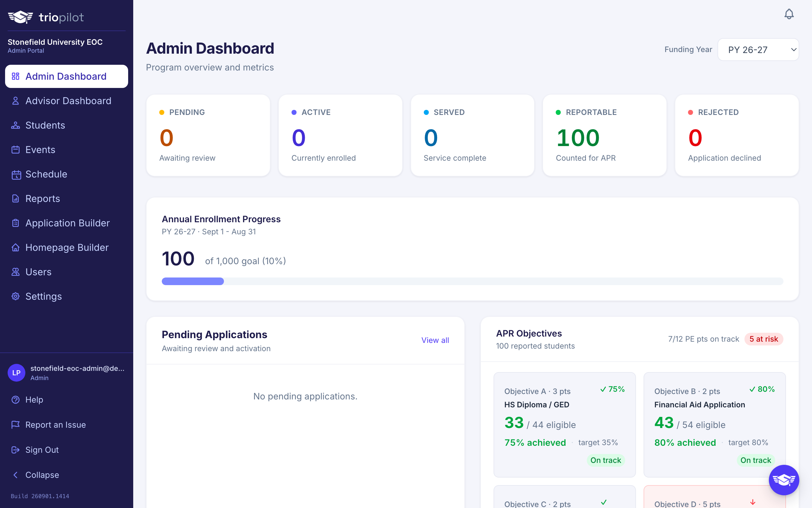Click the Objective D down arrow indicator
The height and width of the screenshot is (508, 812).
click(753, 502)
